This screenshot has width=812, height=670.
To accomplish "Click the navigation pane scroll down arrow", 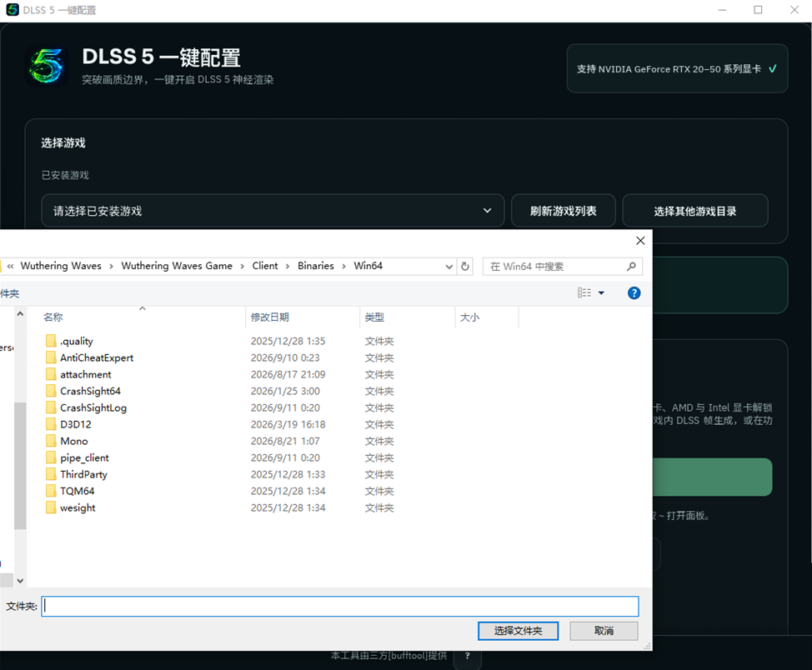I will click(x=20, y=581).
